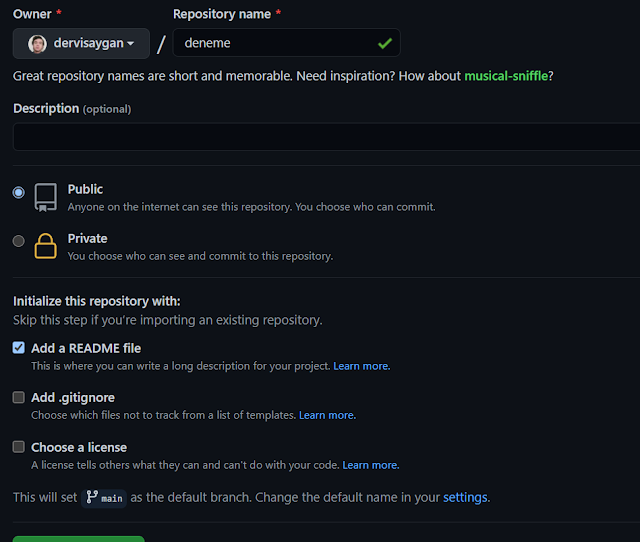Open Learn more link for README

tap(362, 366)
